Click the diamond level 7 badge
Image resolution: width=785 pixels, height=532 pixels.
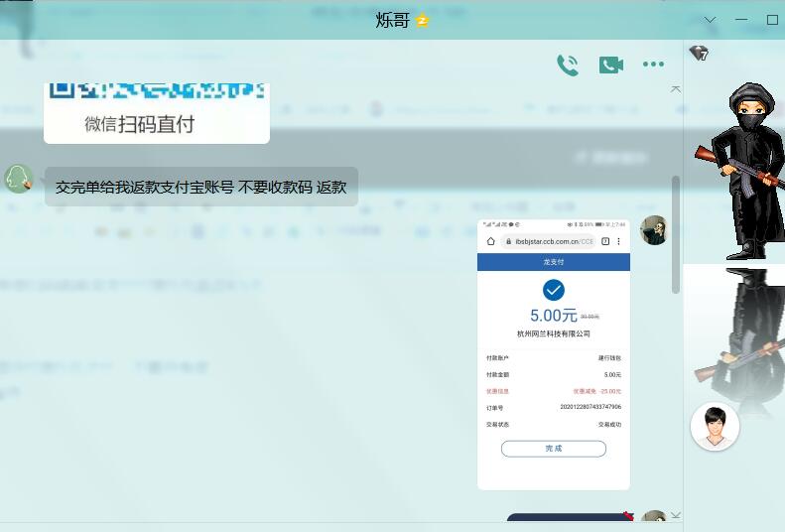tap(699, 53)
